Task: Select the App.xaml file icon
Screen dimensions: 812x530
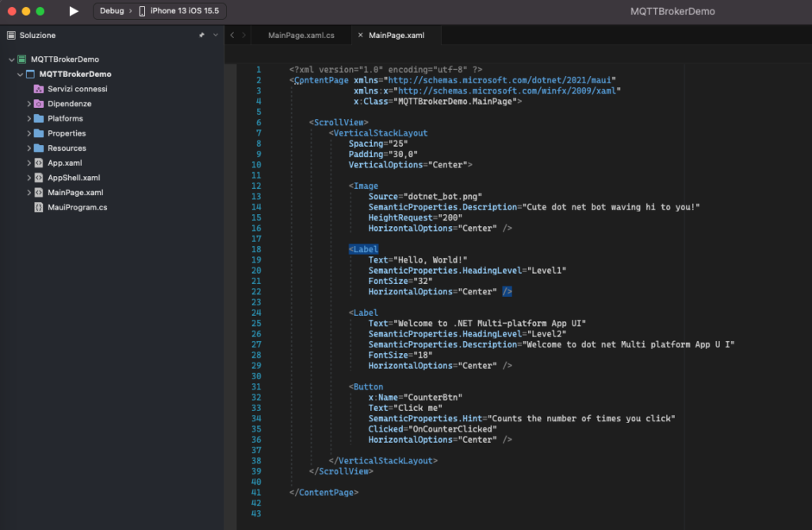Action: tap(38, 163)
